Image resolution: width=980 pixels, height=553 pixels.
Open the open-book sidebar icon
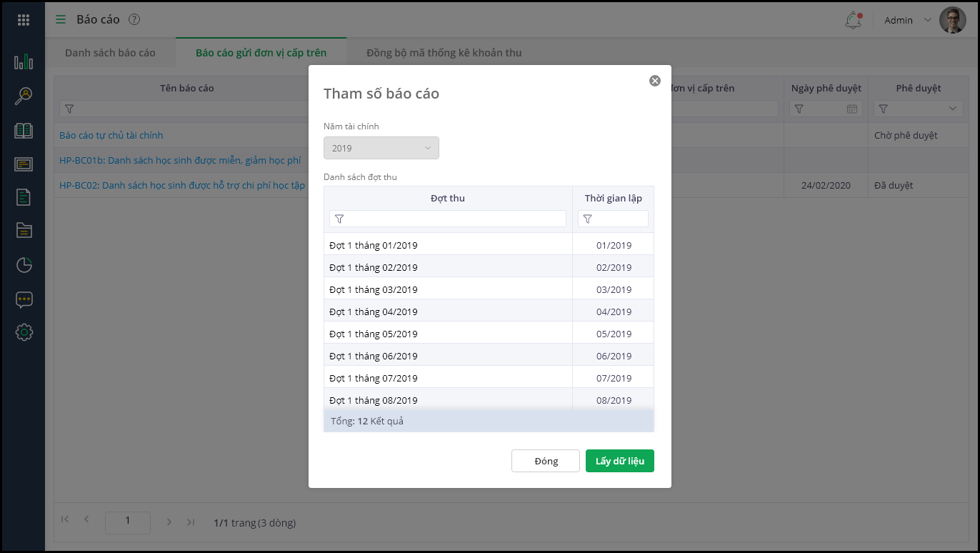click(x=24, y=130)
